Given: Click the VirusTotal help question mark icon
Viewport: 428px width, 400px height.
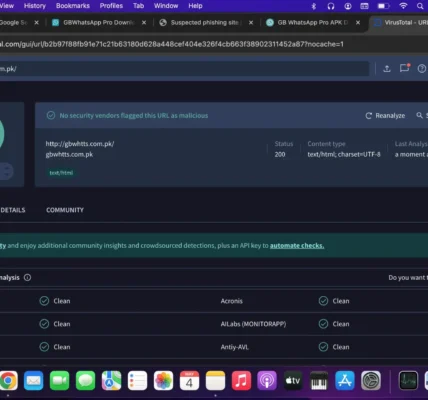Looking at the screenshot, I should click(x=422, y=69).
